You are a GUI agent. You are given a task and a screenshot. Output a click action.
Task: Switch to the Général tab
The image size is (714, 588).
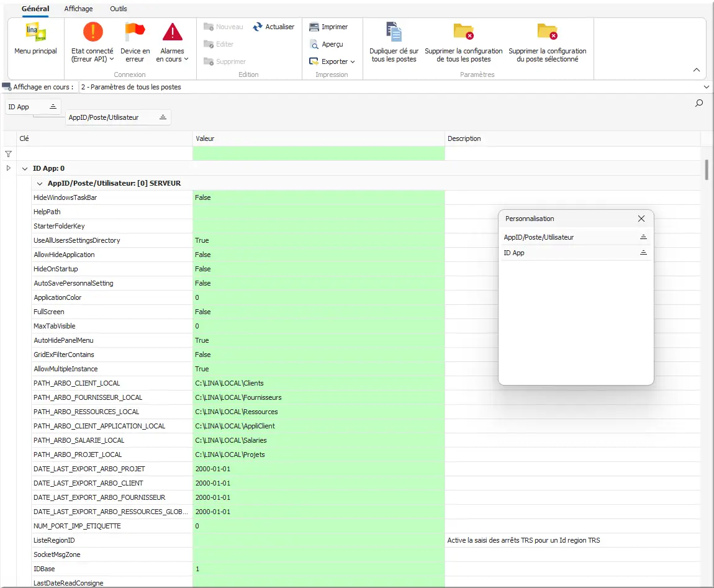[x=35, y=9]
